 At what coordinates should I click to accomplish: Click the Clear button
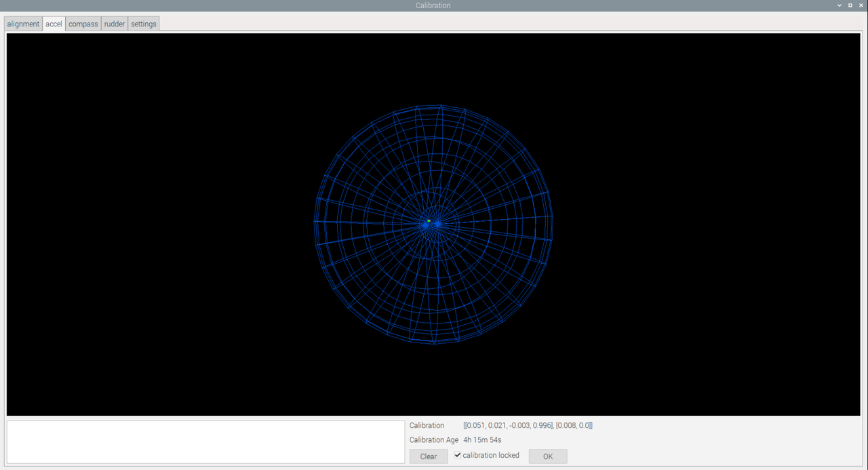tap(429, 456)
